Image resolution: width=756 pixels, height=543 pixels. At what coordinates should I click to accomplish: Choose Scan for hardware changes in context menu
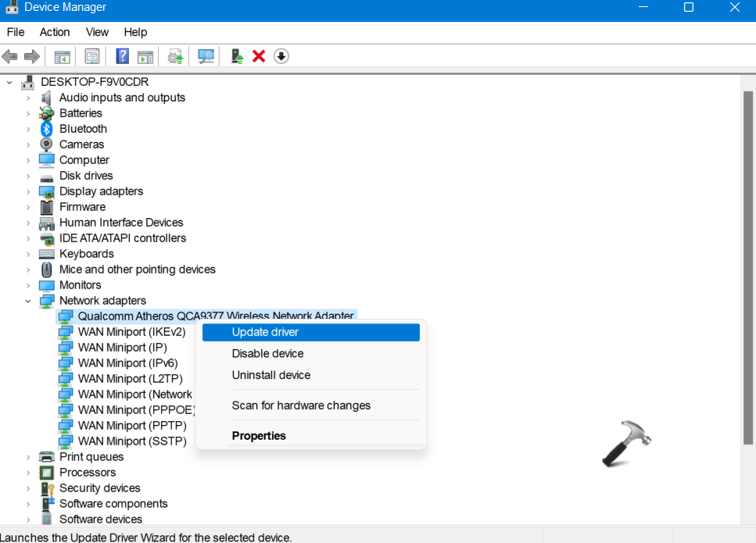pos(311,405)
